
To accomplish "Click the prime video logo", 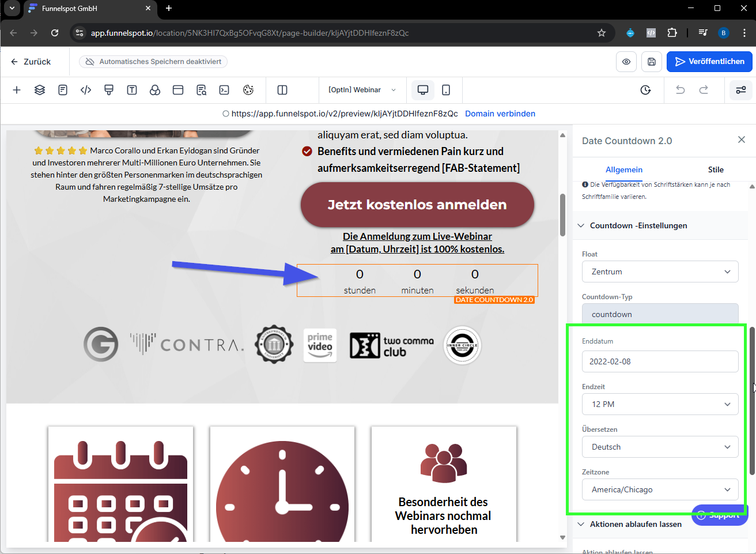I will [x=320, y=345].
